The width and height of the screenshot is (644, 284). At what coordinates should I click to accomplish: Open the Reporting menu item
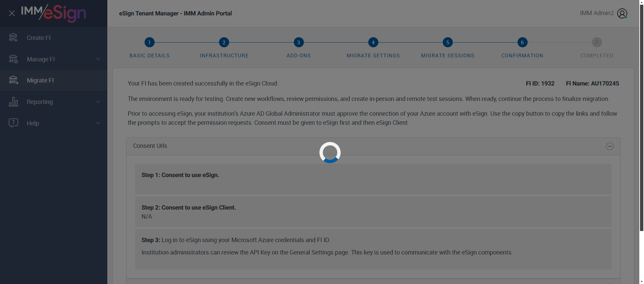click(x=54, y=102)
